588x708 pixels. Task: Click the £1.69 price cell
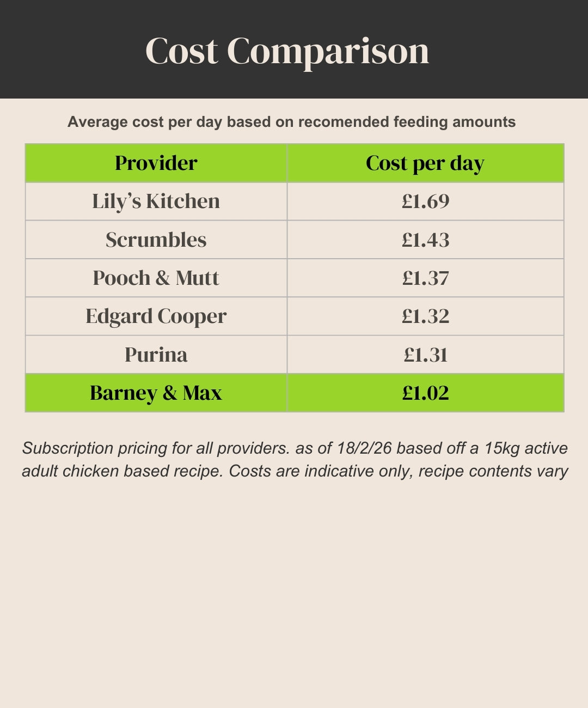[x=425, y=201]
